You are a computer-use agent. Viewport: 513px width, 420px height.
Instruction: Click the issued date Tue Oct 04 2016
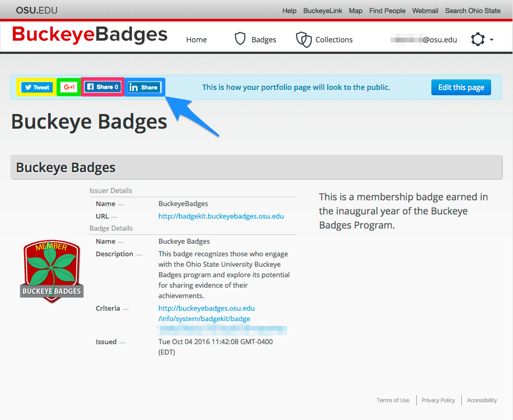click(x=215, y=347)
